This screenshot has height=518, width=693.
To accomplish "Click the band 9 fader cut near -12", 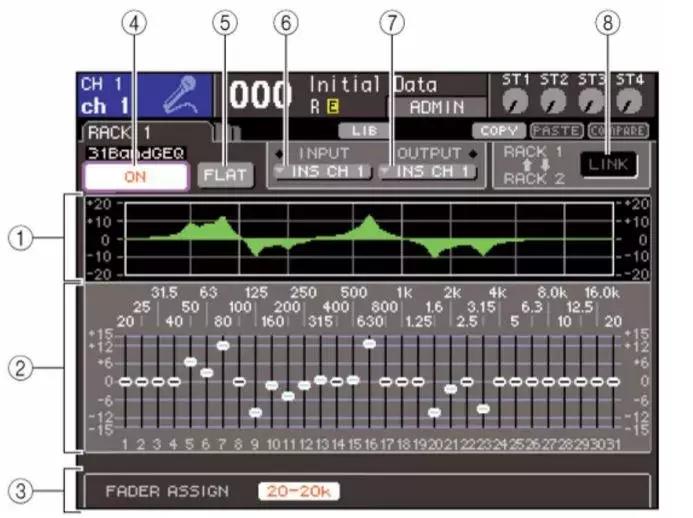I will [255, 412].
